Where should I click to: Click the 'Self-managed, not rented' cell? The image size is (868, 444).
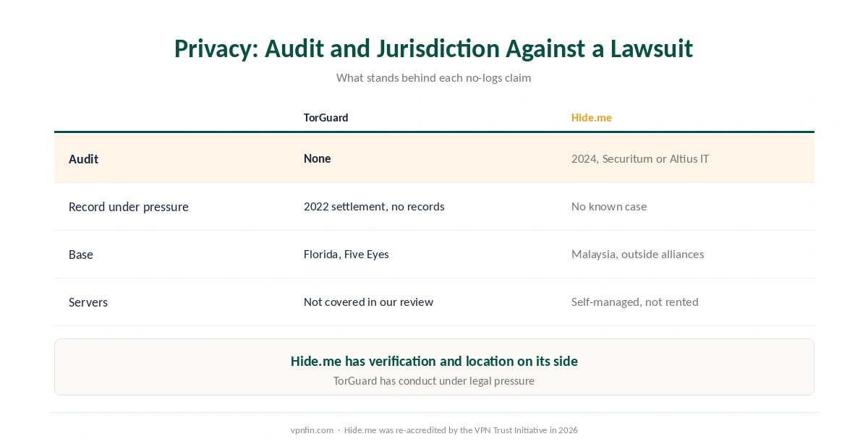pos(635,302)
